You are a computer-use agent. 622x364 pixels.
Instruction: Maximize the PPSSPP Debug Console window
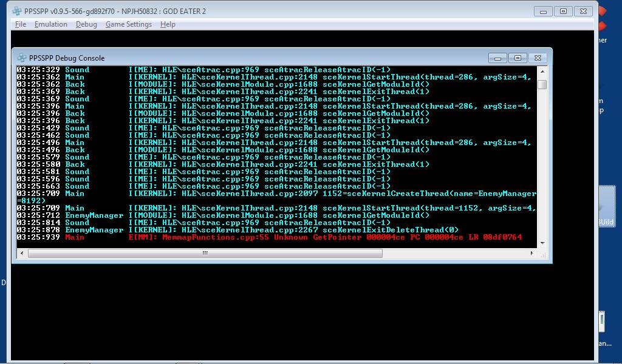coord(518,58)
